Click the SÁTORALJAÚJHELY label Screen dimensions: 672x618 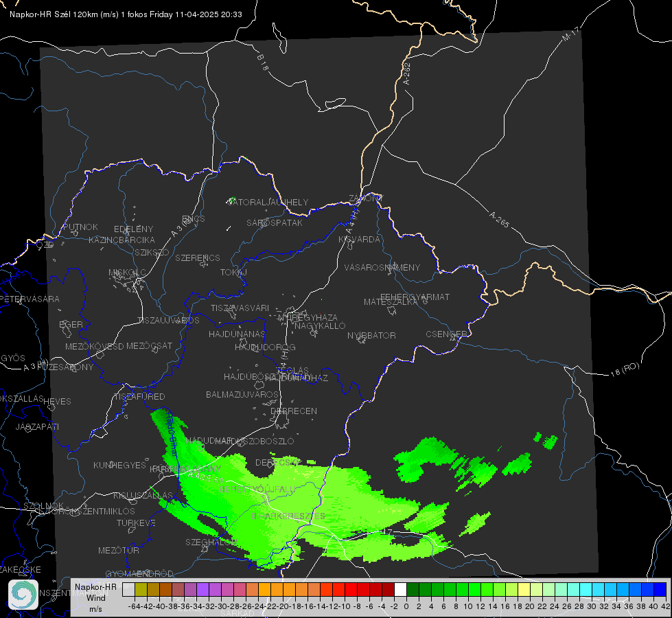coord(268,202)
